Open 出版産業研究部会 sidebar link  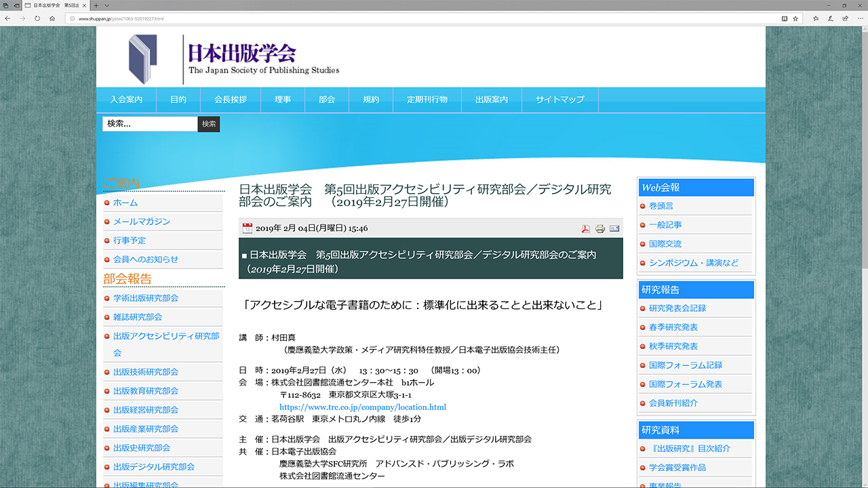point(146,429)
